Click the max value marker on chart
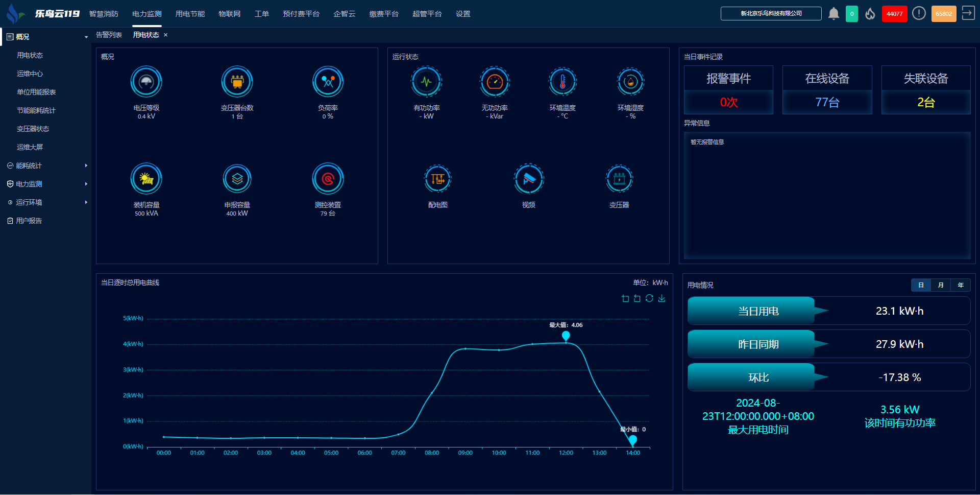980x495 pixels. coord(566,336)
